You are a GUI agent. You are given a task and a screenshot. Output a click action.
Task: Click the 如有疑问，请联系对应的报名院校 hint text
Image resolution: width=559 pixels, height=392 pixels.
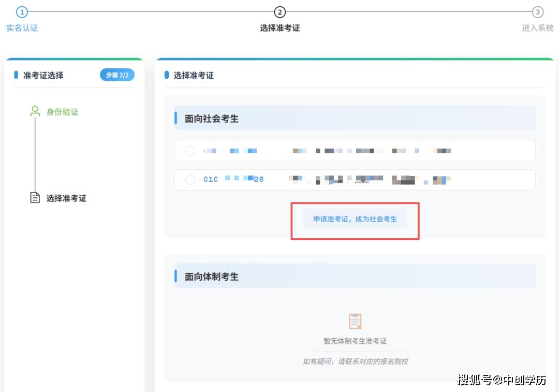coord(355,361)
